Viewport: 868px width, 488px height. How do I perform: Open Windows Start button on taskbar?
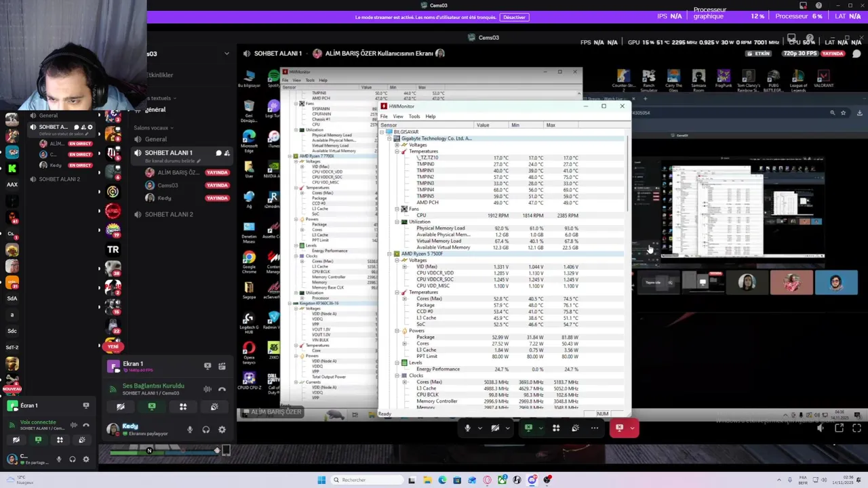point(321,480)
